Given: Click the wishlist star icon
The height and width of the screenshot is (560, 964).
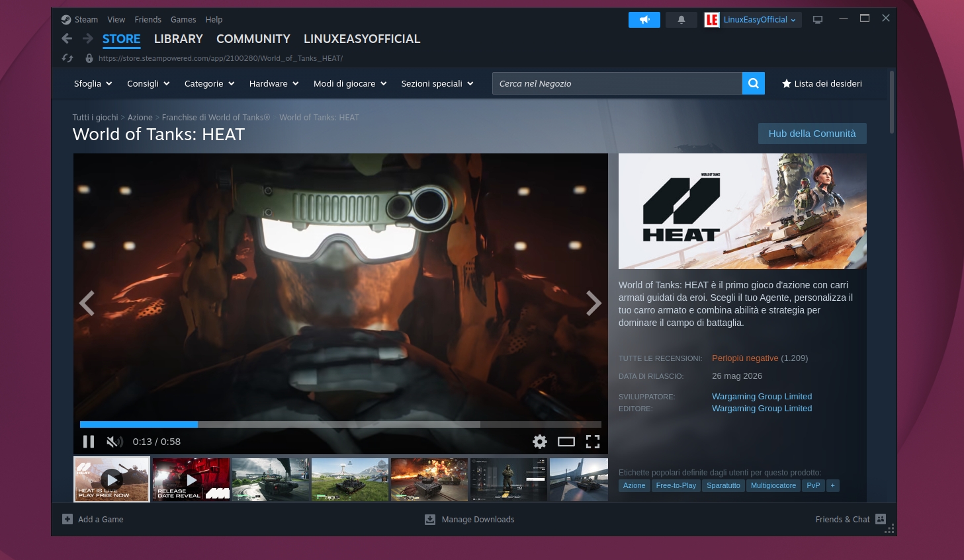Looking at the screenshot, I should coord(787,83).
